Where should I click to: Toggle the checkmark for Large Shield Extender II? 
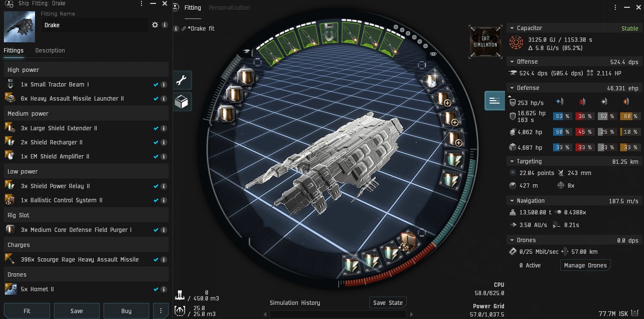[156, 128]
